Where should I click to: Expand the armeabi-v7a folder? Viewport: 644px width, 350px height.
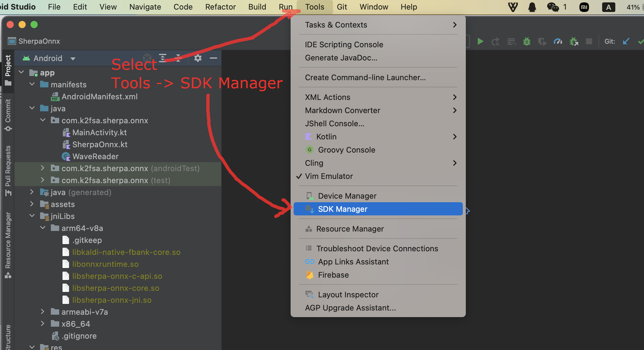point(43,311)
